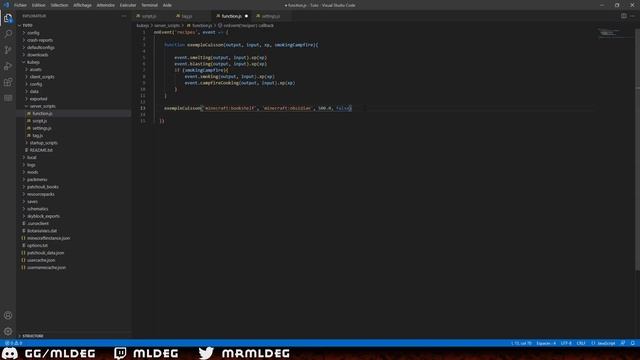The image size is (640, 360).
Task: Open the Search view in activity bar
Action: point(8,34)
